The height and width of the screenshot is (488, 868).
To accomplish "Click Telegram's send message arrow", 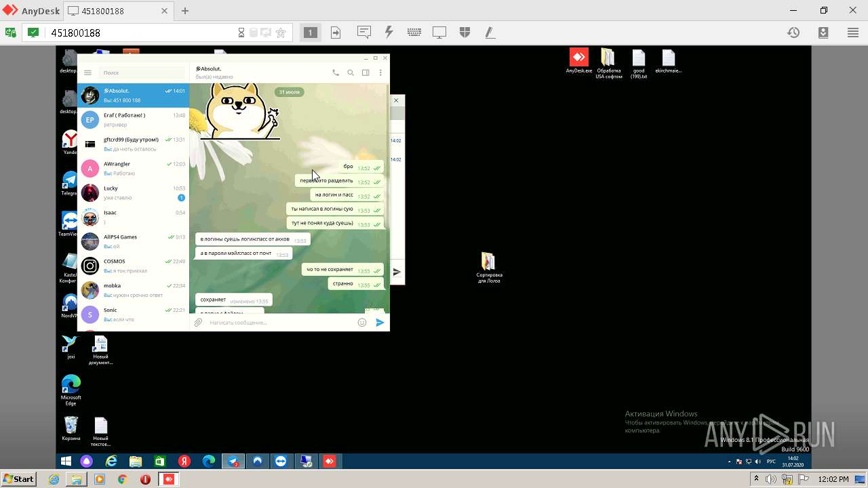I will pos(380,323).
